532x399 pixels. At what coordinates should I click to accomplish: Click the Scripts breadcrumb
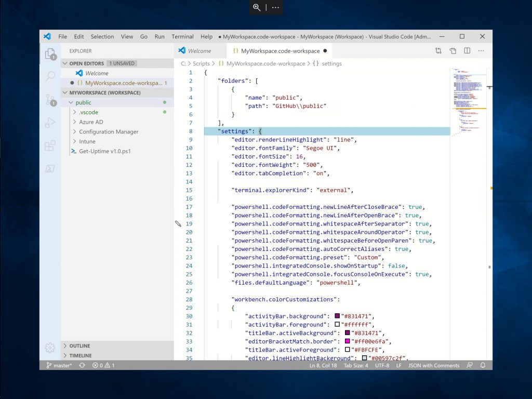(201, 63)
